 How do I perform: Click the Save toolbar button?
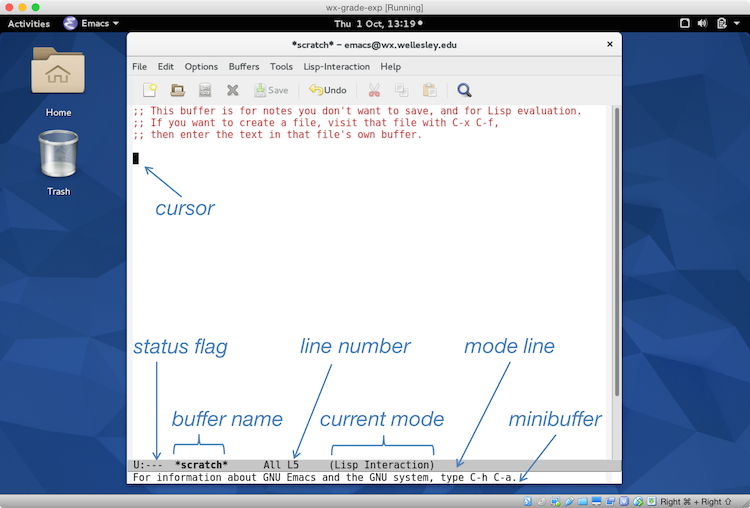(271, 90)
